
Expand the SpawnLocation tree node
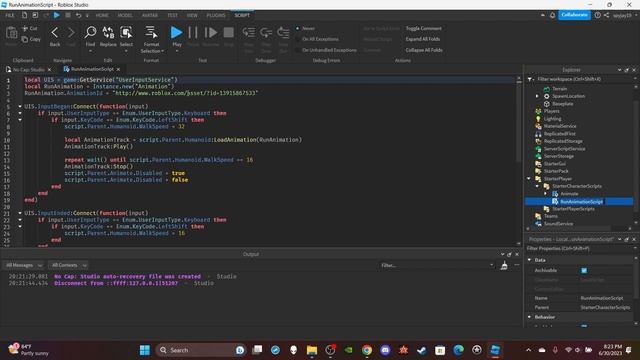[x=538, y=96]
